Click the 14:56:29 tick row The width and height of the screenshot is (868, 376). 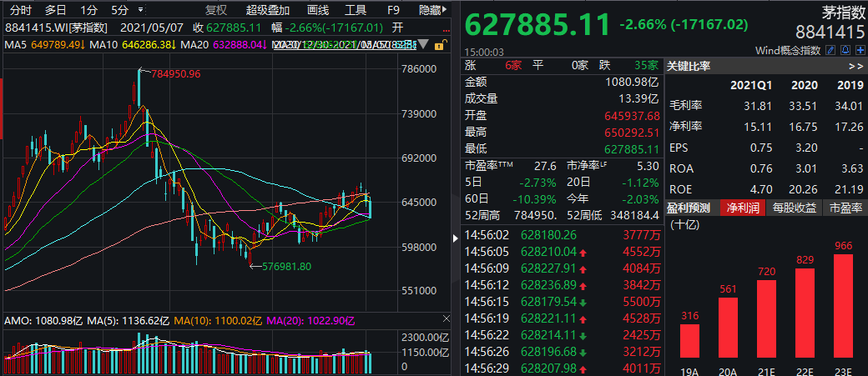point(563,368)
